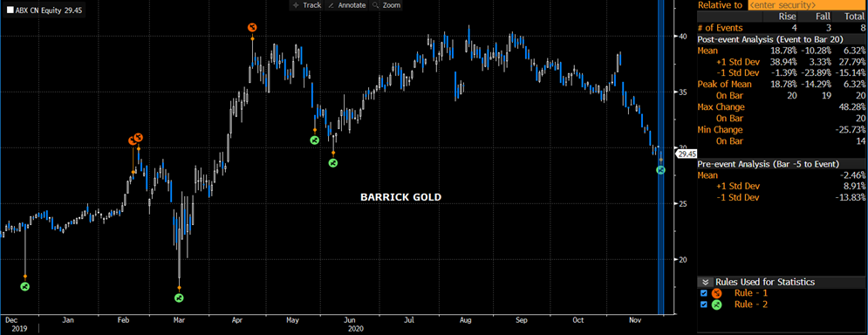Select the orange Rule-1 marker above April peak
The width and height of the screenshot is (868, 335).
[x=252, y=26]
